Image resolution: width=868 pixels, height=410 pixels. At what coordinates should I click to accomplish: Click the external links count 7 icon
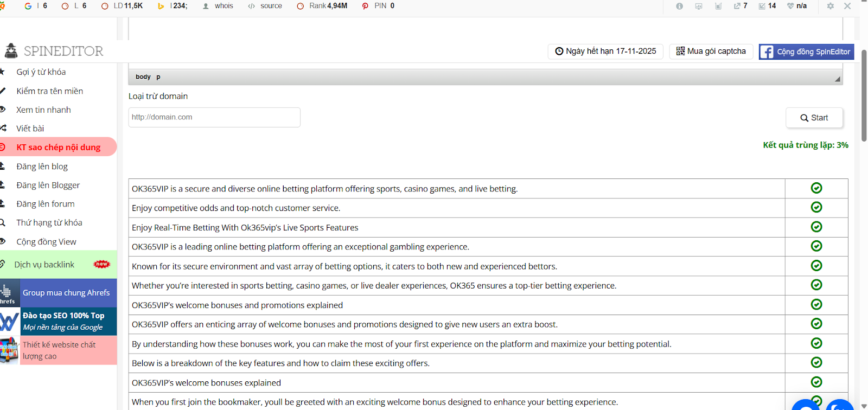[737, 6]
